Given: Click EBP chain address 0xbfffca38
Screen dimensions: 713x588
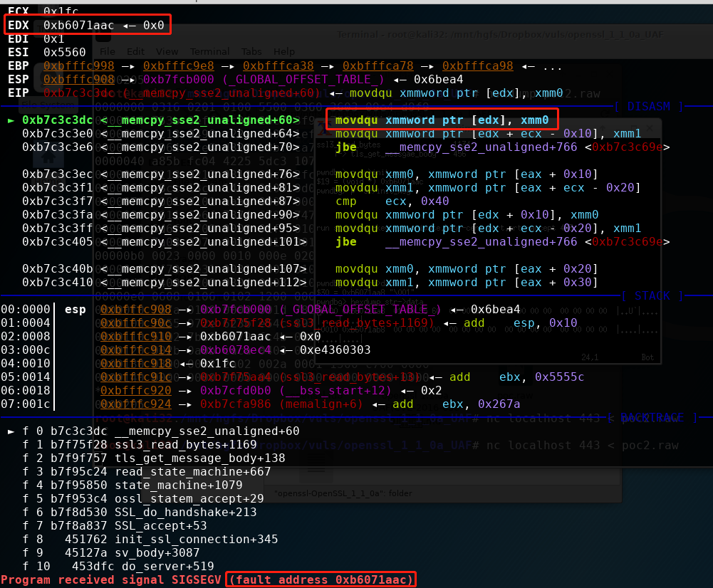Looking at the screenshot, I should pos(279,66).
